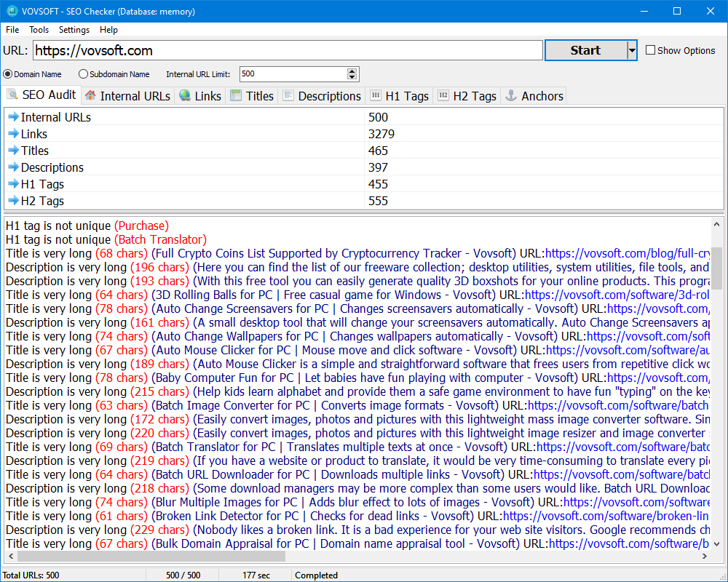Select the Domain Name radio button

click(x=7, y=73)
